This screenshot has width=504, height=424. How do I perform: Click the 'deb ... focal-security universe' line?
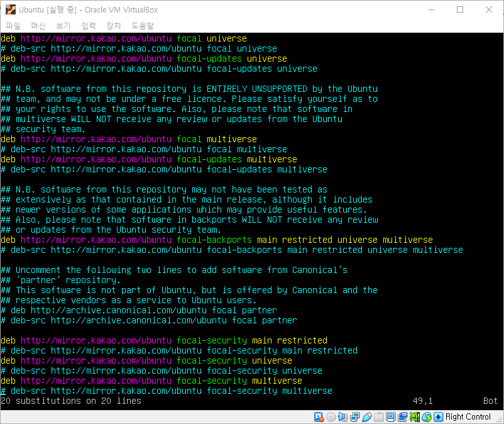click(146, 360)
